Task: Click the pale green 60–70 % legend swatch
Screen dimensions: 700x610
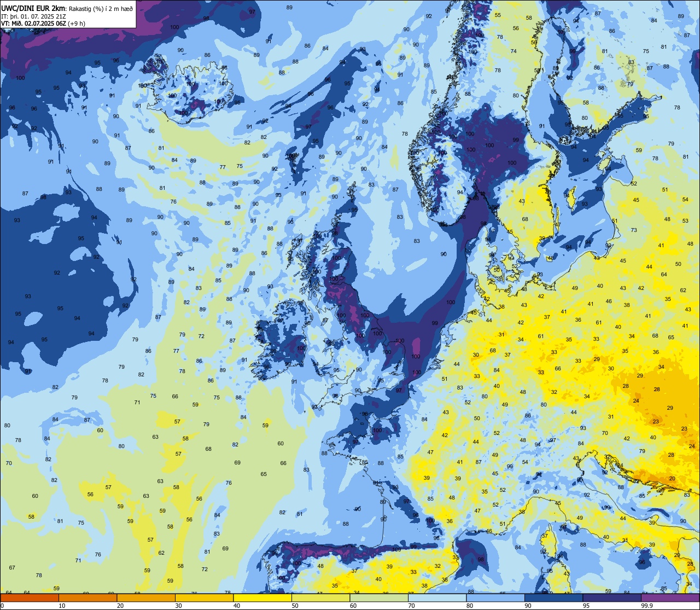Action: click(x=379, y=598)
